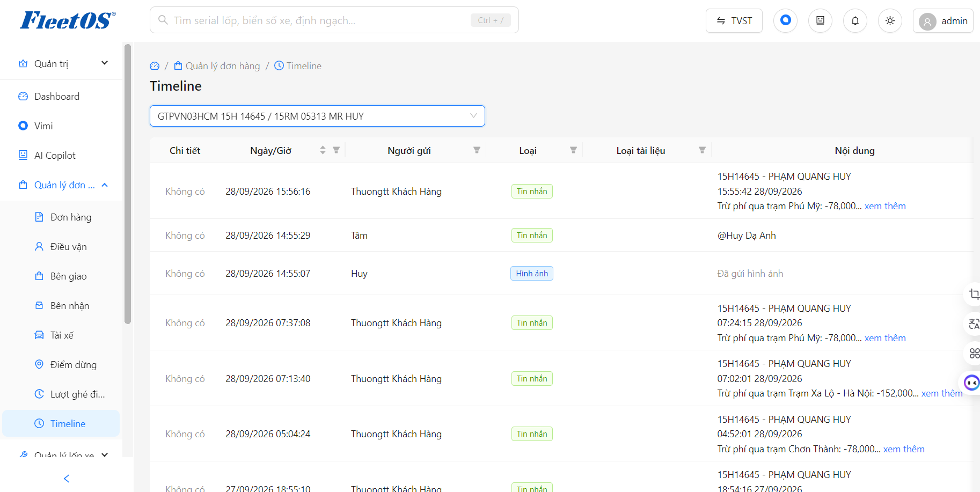The height and width of the screenshot is (492, 980).
Task: Open the Người gửi column filter
Action: pyautogui.click(x=477, y=150)
